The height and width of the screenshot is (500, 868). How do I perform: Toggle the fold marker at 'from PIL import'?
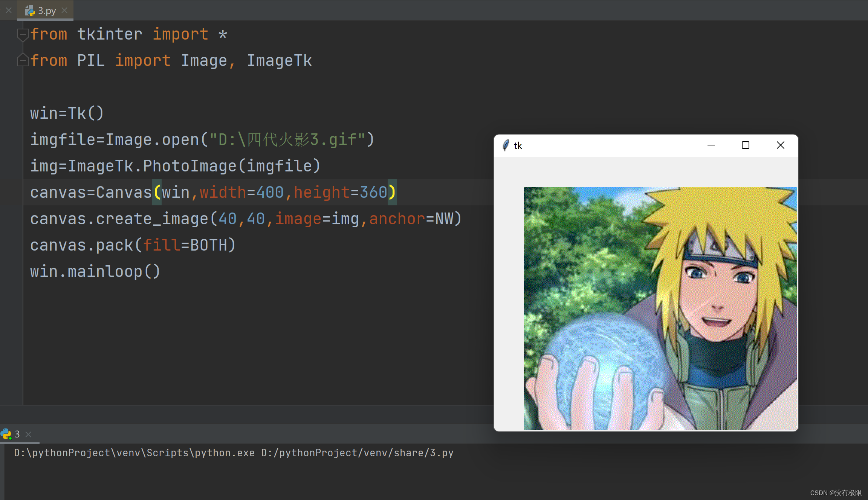tap(23, 61)
